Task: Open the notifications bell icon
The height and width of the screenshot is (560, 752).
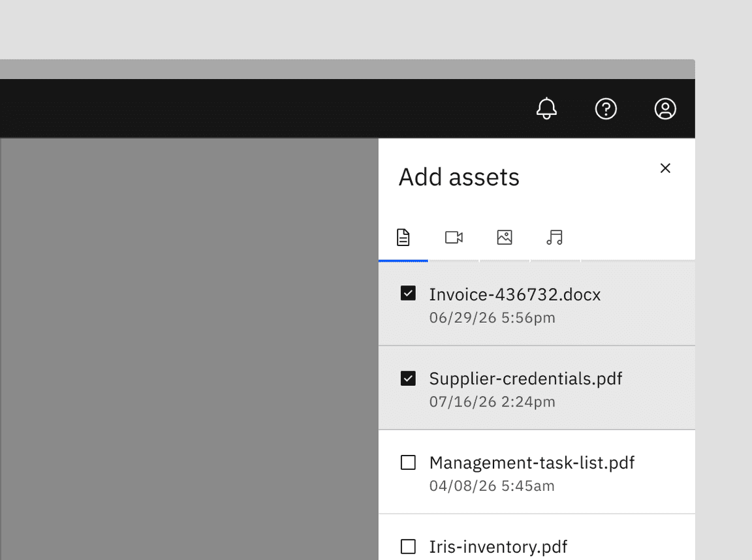Action: [546, 109]
